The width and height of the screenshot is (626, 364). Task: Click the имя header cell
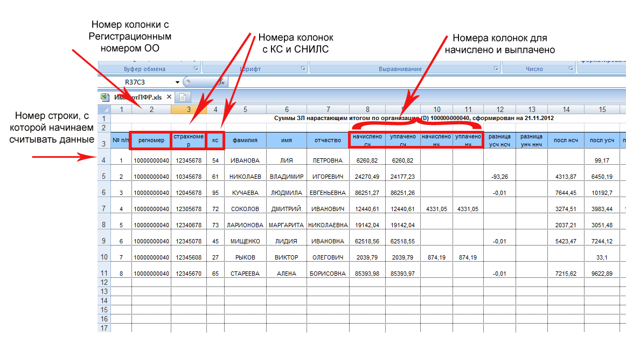coord(287,141)
